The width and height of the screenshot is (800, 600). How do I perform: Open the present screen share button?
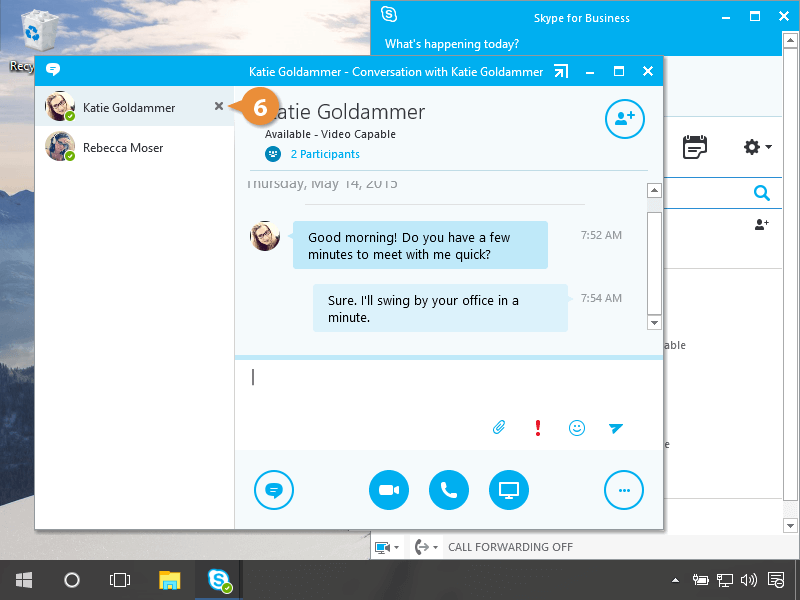509,490
